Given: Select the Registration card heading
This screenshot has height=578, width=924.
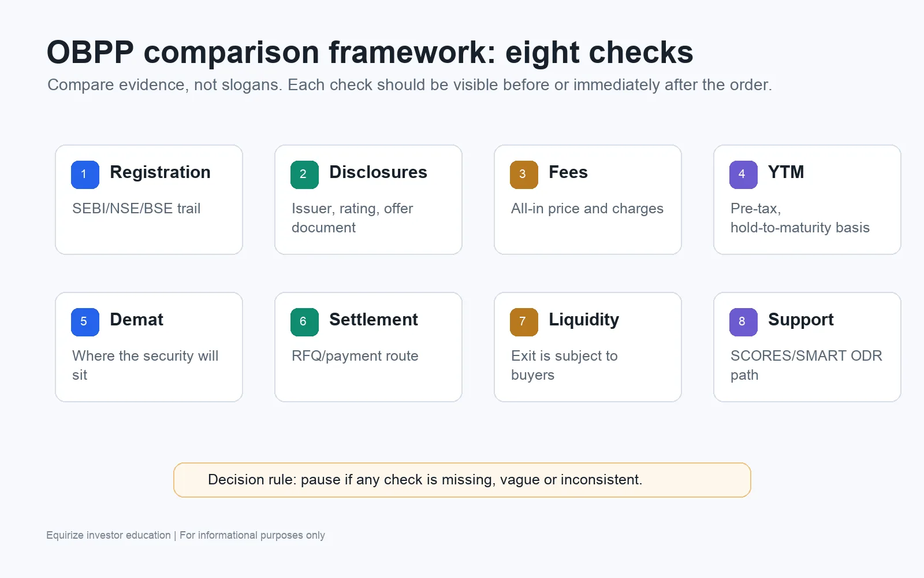Looking at the screenshot, I should click(160, 172).
